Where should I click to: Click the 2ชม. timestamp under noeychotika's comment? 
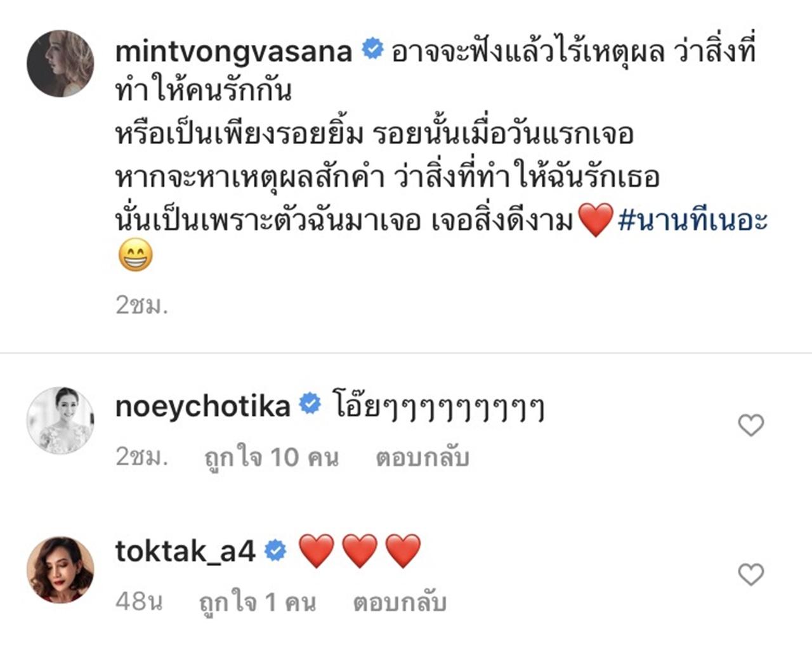(141, 457)
